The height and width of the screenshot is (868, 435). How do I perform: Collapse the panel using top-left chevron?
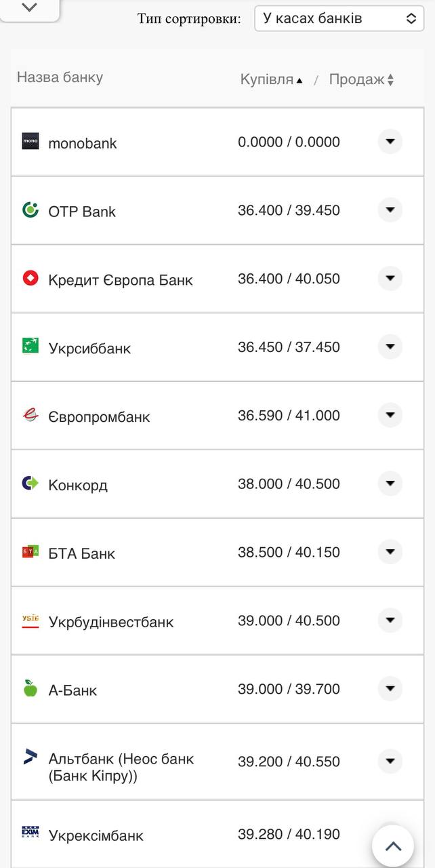coord(29,9)
